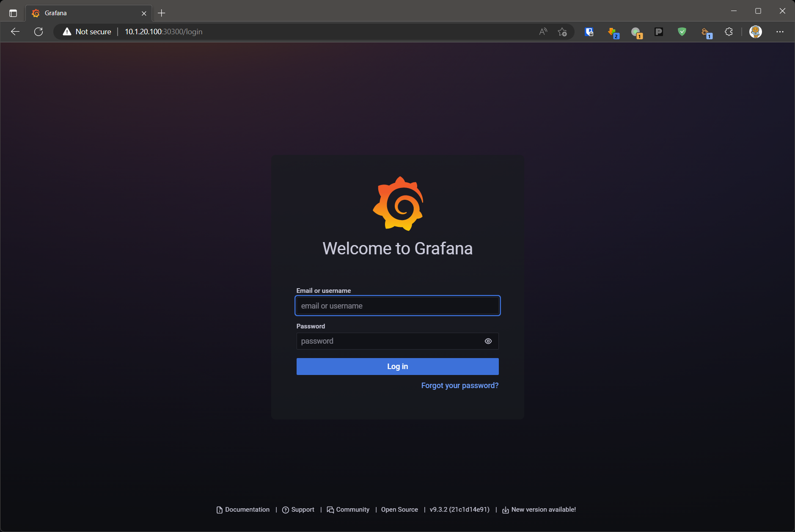This screenshot has height=532, width=795.
Task: Open the Forgot your password link
Action: (x=459, y=386)
